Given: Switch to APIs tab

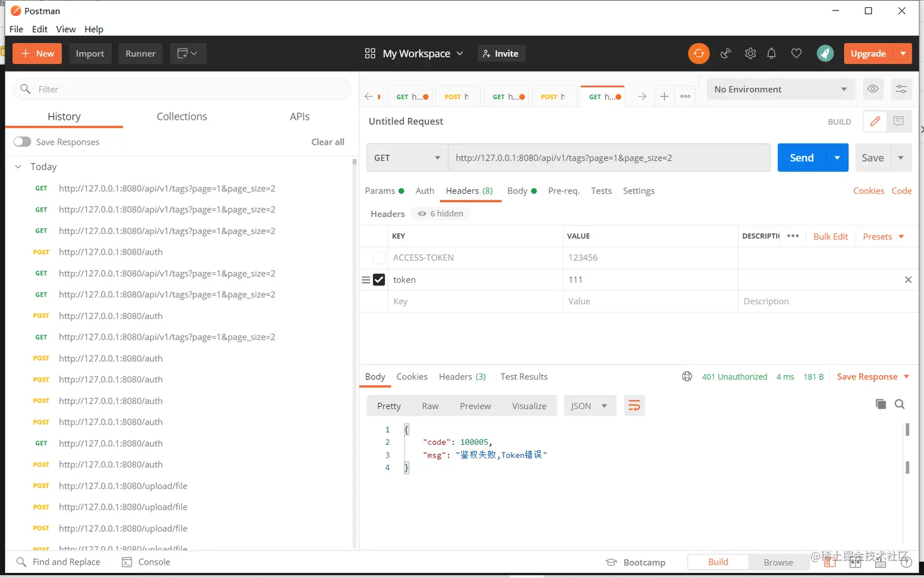Looking at the screenshot, I should (x=299, y=116).
